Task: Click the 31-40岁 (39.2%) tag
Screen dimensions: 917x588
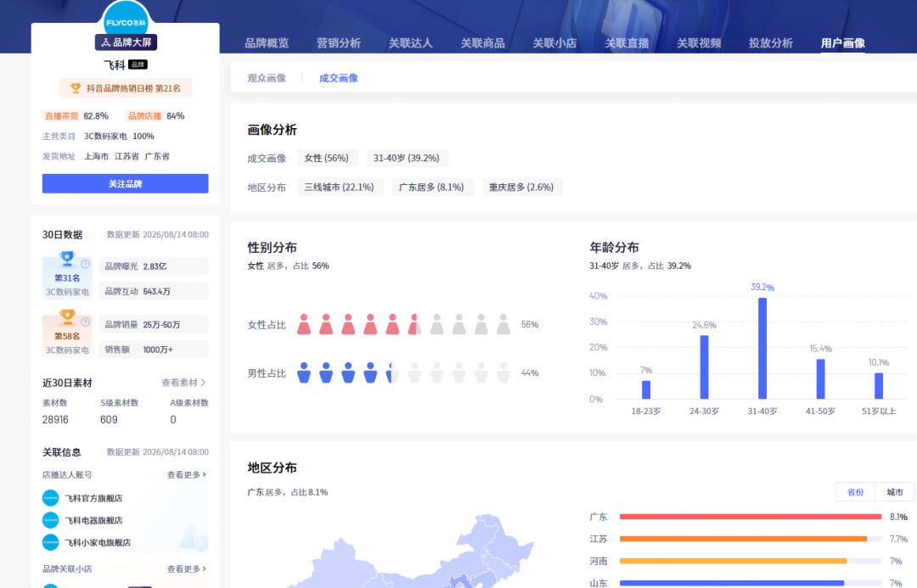Action: coord(407,158)
